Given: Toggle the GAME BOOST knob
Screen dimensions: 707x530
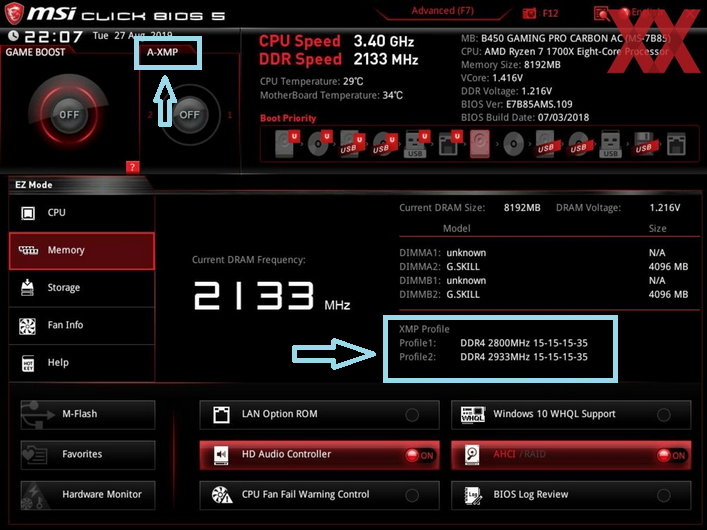Looking at the screenshot, I should click(69, 115).
